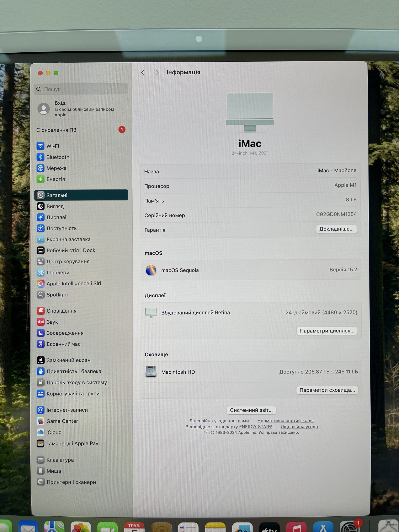399x532 pixels.
Task: Click Системний звіт button
Action: point(251,410)
